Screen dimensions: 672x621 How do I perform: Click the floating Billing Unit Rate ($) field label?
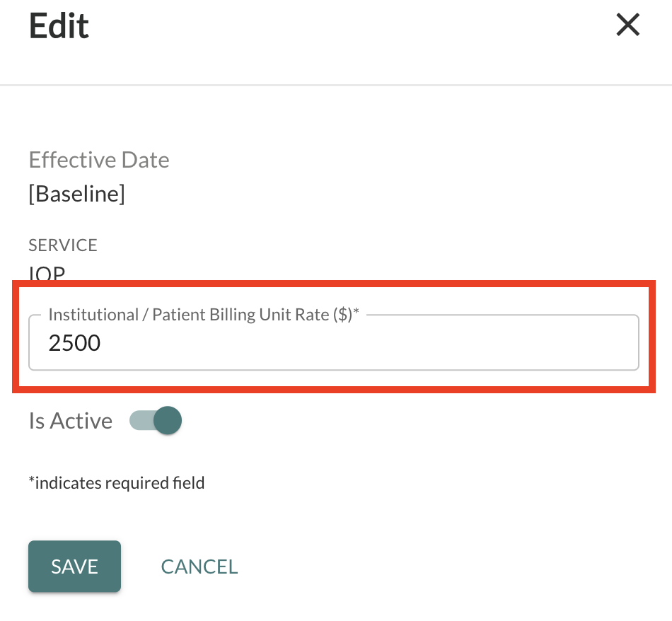(204, 315)
